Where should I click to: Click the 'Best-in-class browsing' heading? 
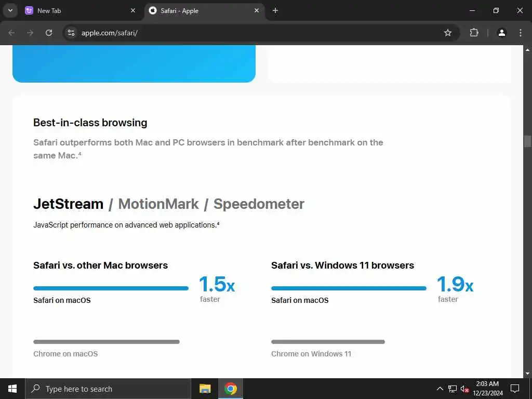(x=90, y=123)
